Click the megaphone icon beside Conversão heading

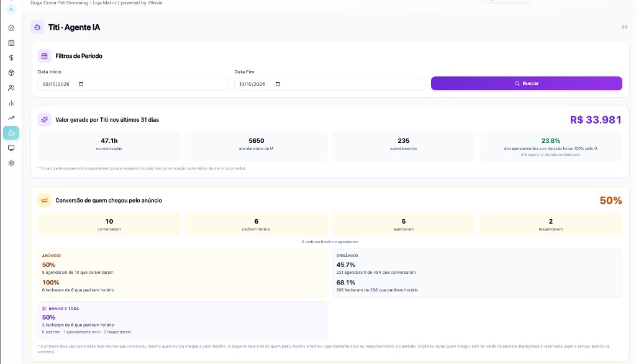click(x=45, y=201)
